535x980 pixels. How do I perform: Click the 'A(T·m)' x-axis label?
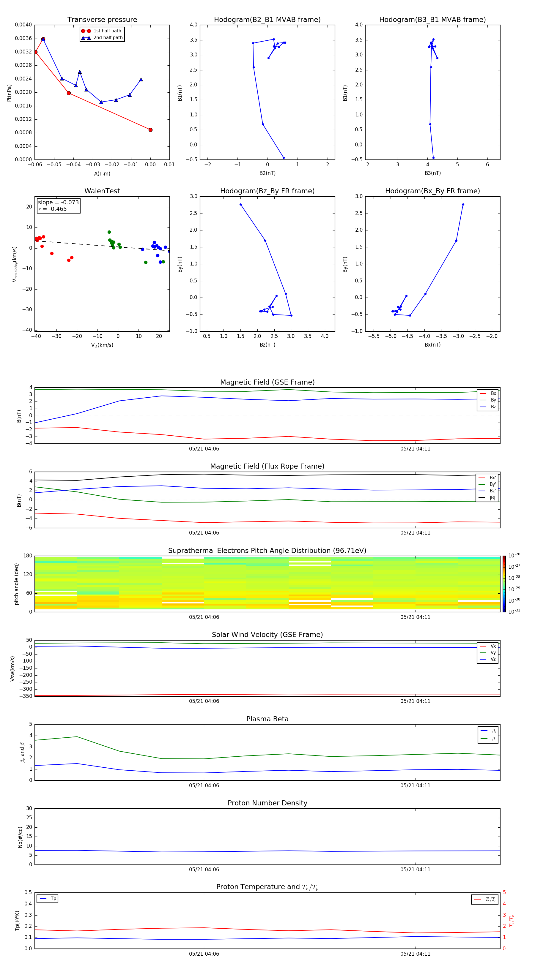102,174
